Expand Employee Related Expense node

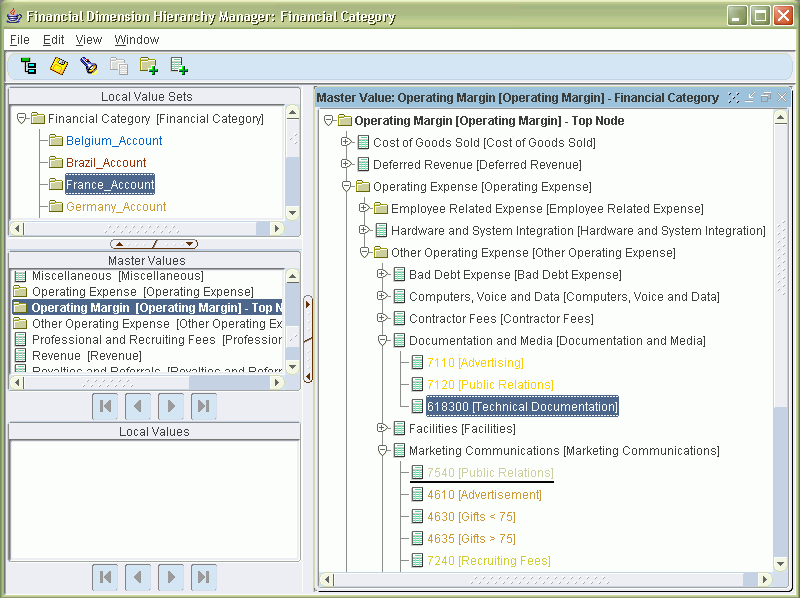tap(364, 208)
